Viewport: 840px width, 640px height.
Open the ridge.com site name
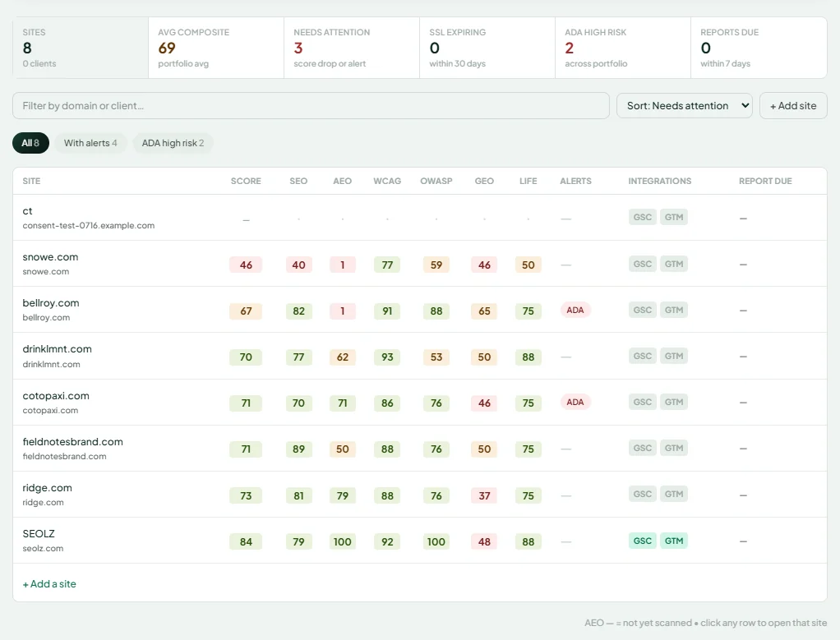(x=47, y=488)
